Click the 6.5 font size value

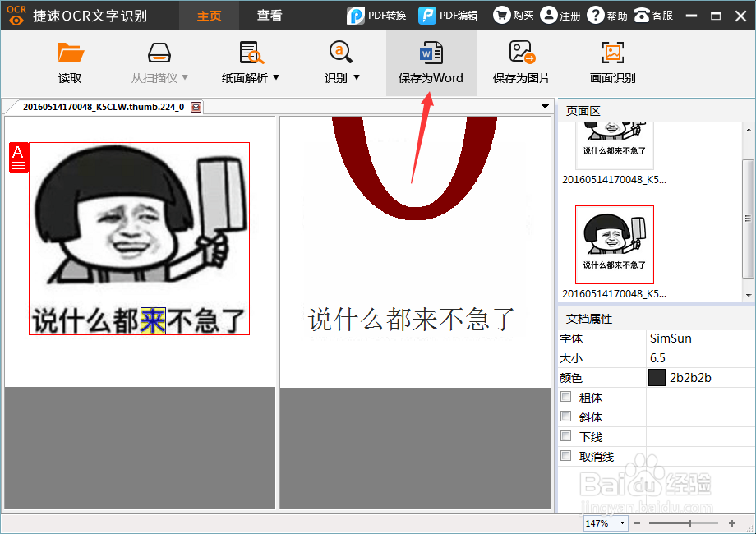[x=657, y=358]
